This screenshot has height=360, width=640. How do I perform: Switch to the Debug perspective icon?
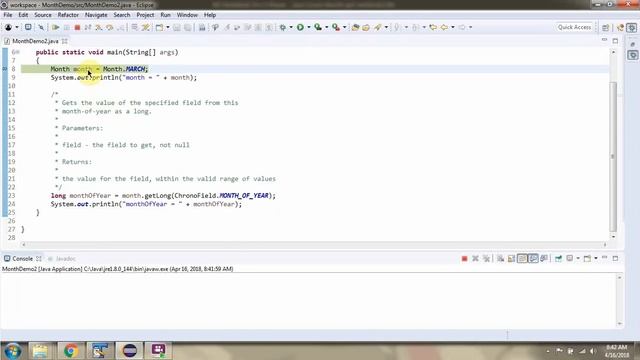(632, 27)
